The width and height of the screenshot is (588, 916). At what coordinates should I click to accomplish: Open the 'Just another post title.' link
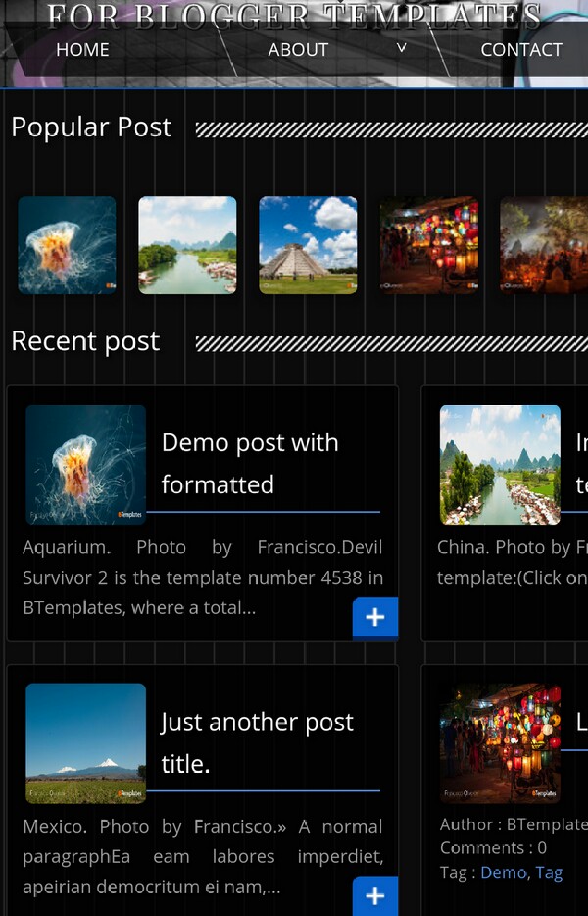pos(257,742)
